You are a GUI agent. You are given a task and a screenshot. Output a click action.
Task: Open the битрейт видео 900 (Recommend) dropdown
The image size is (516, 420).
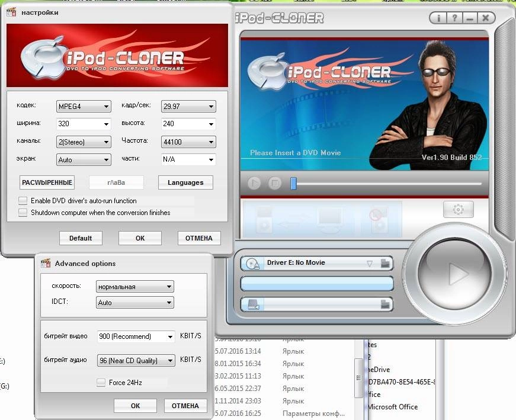136,336
